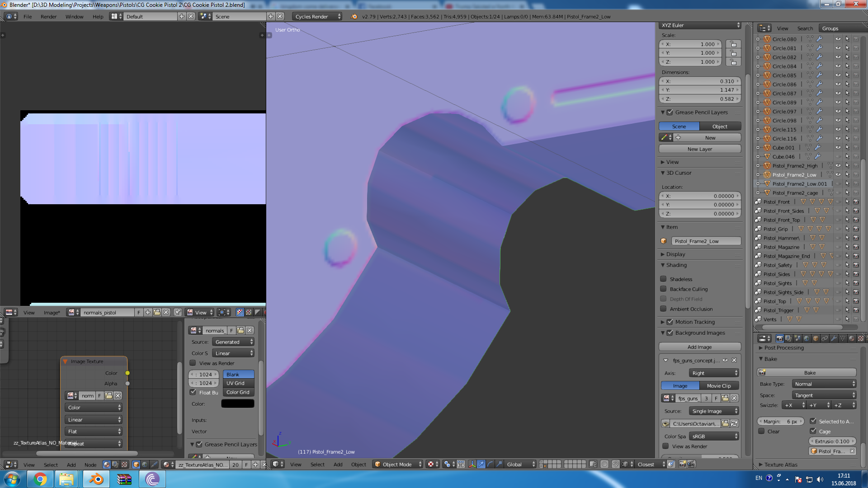Click the OpenGL render camera icon
This screenshot has width=868, height=488.
coord(683,464)
